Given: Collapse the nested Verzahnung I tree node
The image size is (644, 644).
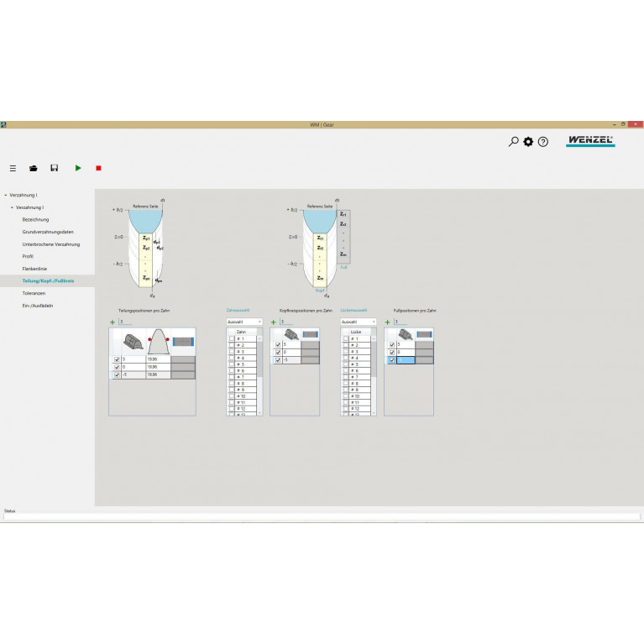Looking at the screenshot, I should point(12,207).
